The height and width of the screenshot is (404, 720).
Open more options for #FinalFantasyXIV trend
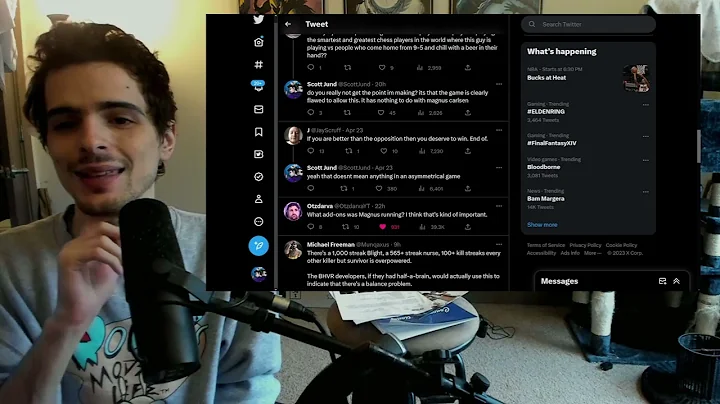tap(646, 136)
